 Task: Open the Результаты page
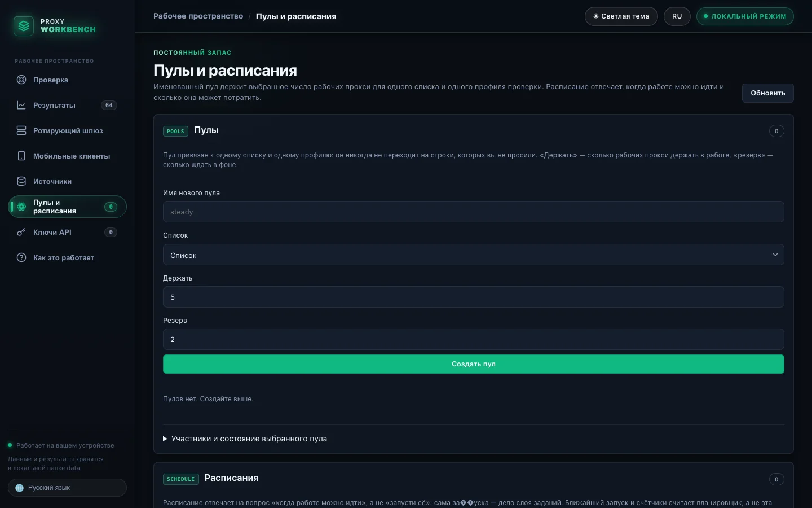click(x=67, y=105)
